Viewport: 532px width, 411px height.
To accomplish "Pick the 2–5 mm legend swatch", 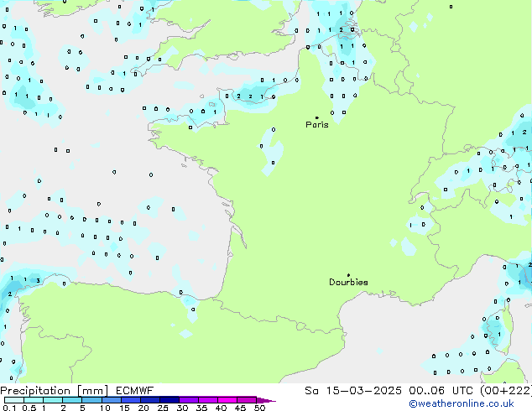I will click(72, 400).
